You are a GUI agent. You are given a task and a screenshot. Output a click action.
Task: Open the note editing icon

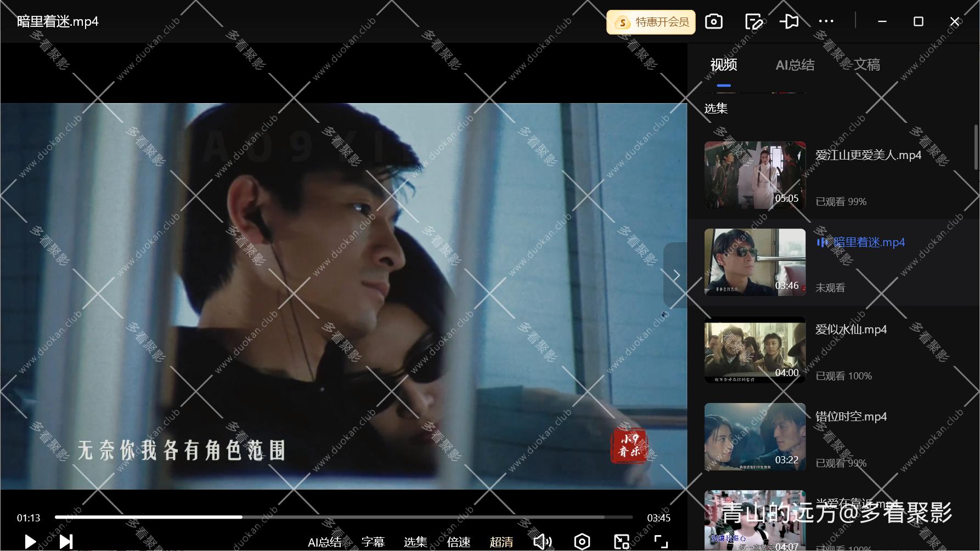[x=753, y=22]
